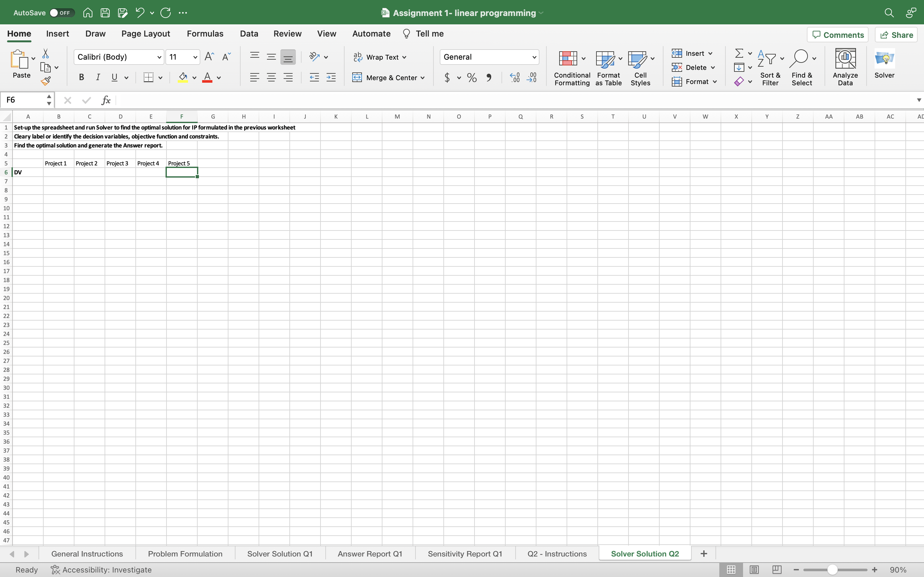Apply percent number format
Viewport: 924px width, 577px height.
(472, 78)
